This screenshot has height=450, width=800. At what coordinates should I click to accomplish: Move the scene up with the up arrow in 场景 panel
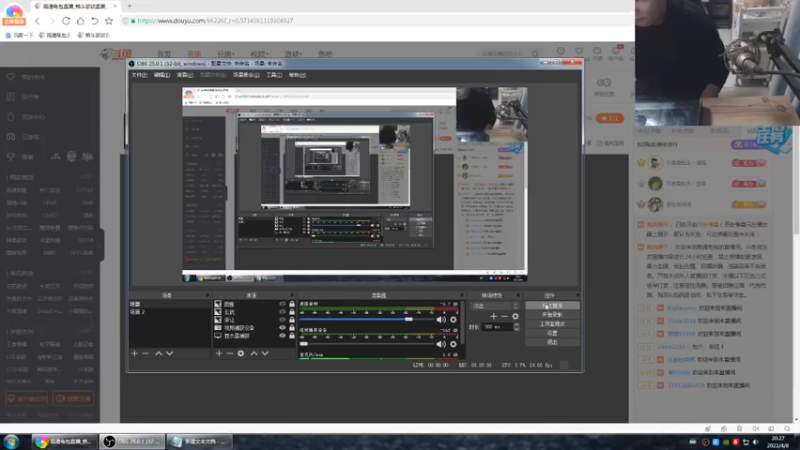click(x=158, y=353)
